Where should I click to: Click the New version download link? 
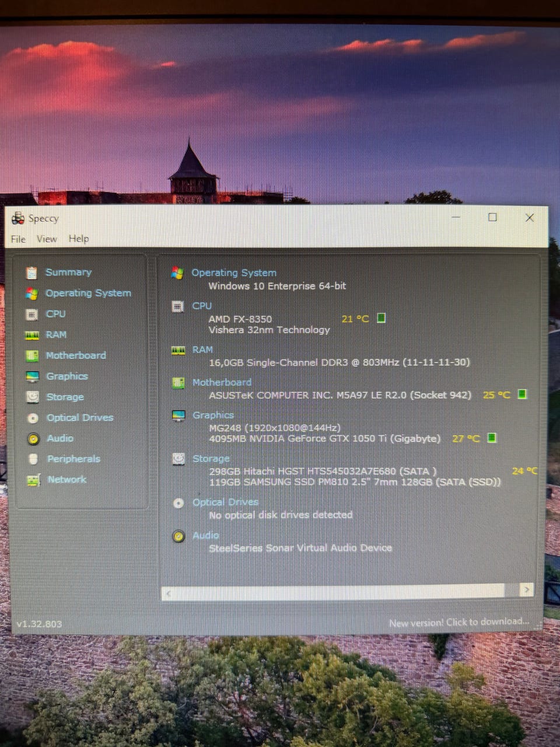click(459, 622)
